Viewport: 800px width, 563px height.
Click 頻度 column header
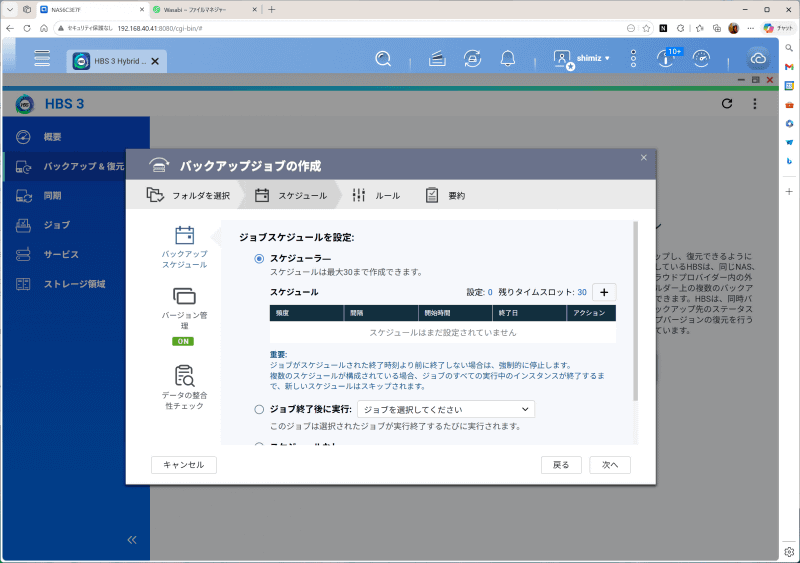[307, 313]
